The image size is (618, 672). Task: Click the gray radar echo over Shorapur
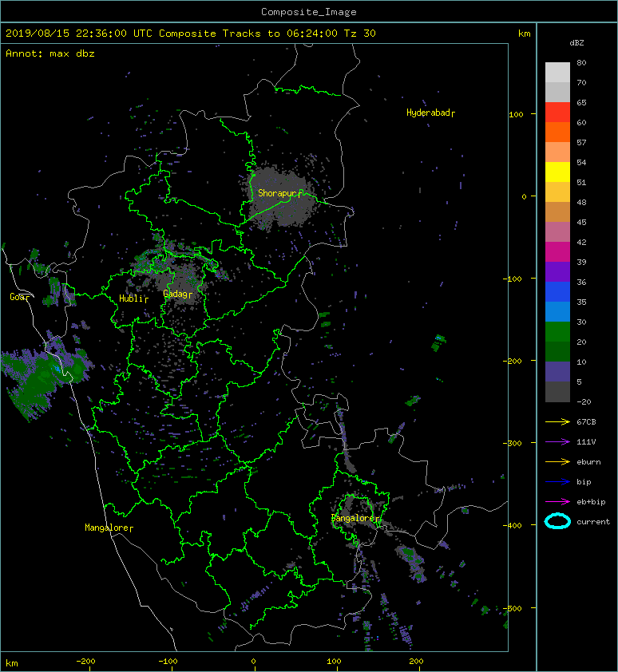pyautogui.click(x=281, y=197)
